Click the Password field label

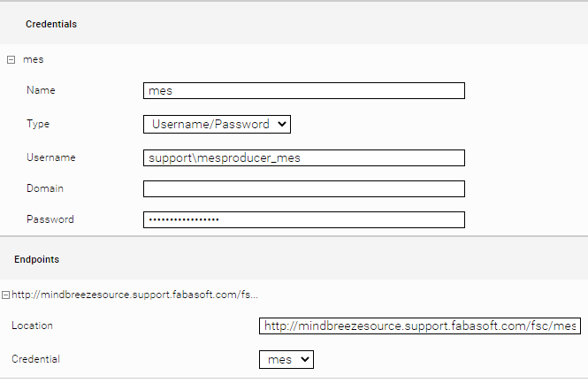(x=50, y=219)
